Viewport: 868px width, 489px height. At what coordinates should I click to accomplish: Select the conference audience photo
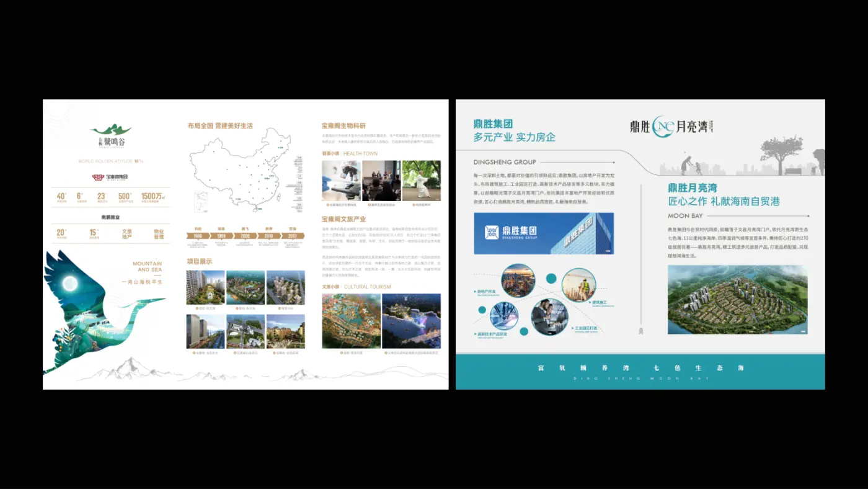coord(381,181)
